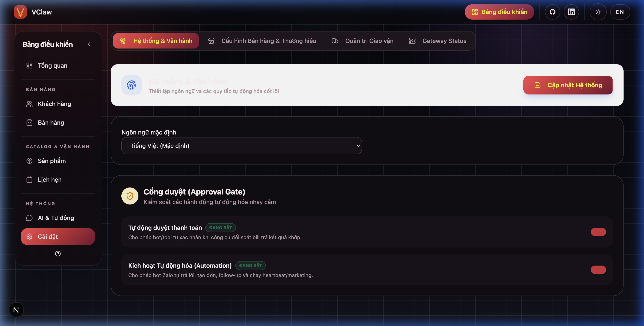The image size is (644, 326).
Task: Click the help question-mark icon in sidebar
Action: [x=58, y=254]
